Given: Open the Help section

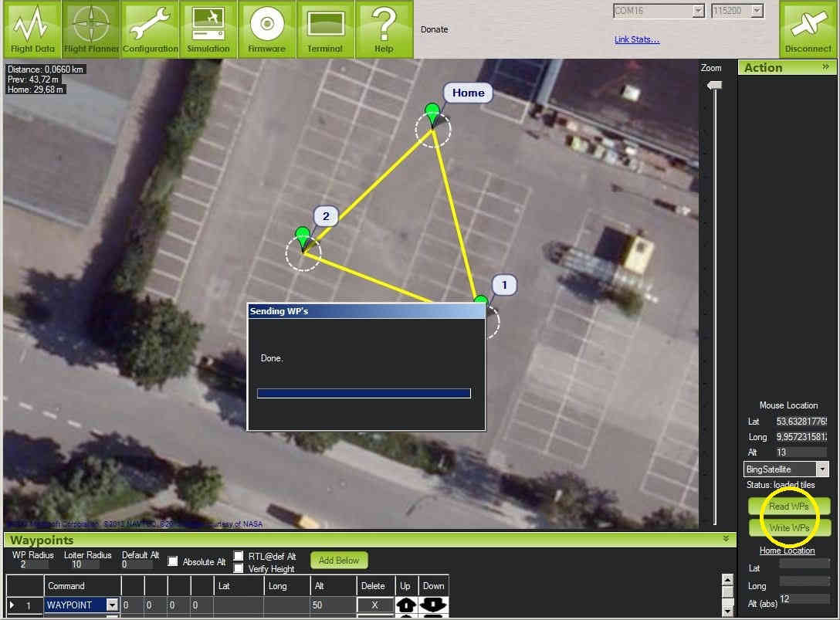Looking at the screenshot, I should 384,29.
